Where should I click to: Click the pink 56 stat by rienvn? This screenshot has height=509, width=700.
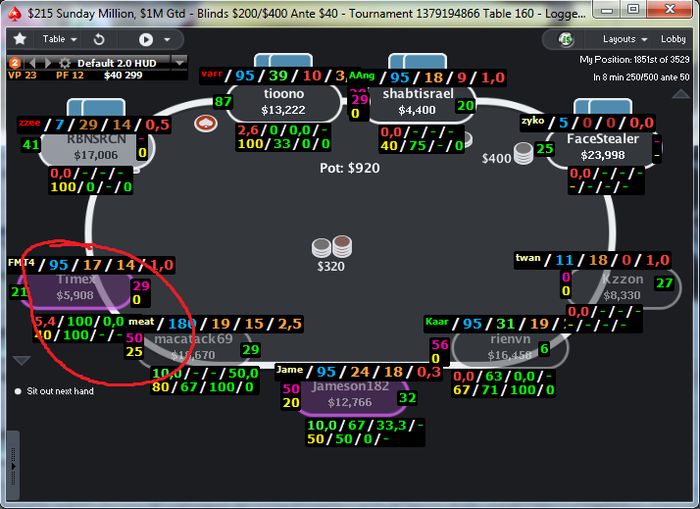pos(440,344)
